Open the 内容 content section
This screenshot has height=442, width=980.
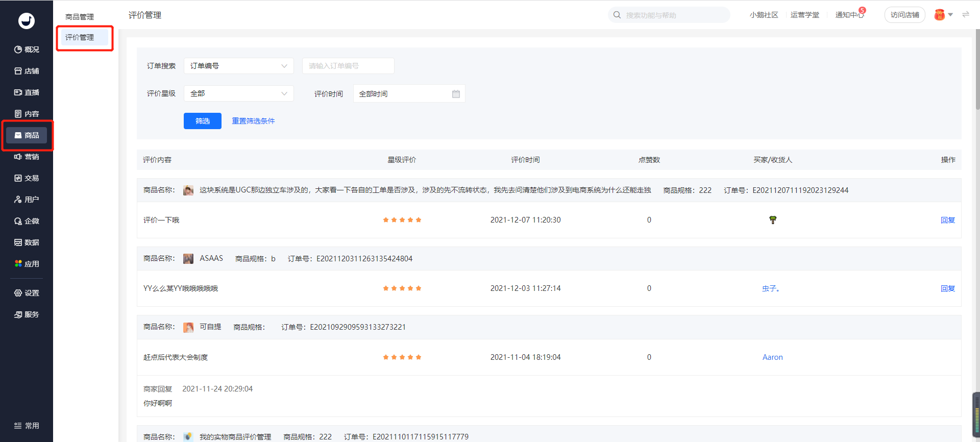click(x=27, y=114)
